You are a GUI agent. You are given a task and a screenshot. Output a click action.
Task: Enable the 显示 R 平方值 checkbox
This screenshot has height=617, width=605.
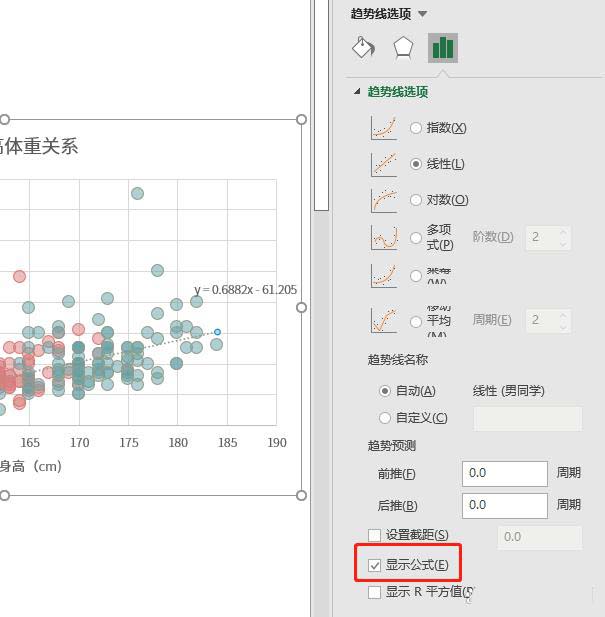pyautogui.click(x=375, y=592)
